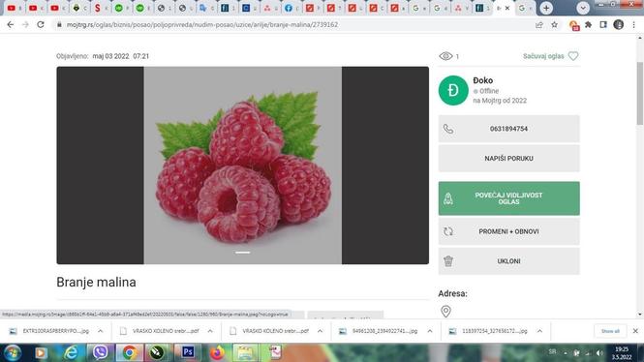Expand options for EXTR100RASPBERRY jpg download

[100, 331]
